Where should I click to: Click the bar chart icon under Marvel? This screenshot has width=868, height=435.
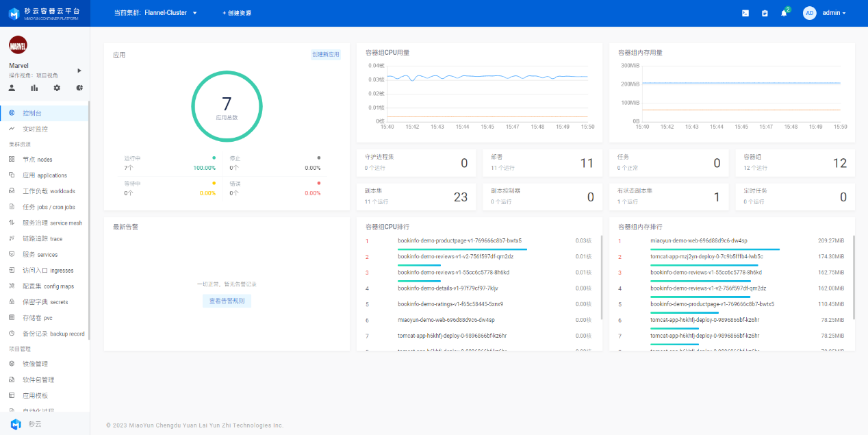pos(34,88)
